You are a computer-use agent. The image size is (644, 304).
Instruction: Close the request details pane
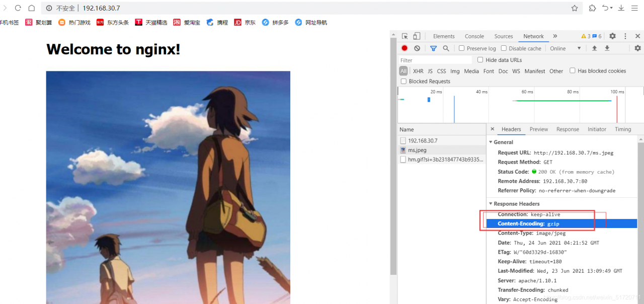tap(493, 129)
